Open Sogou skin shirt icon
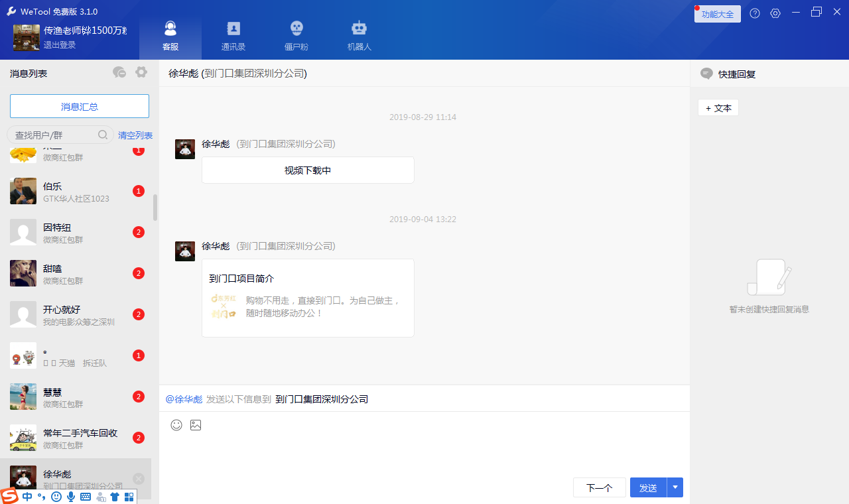Screen dimensions: 849x504 coord(115,497)
